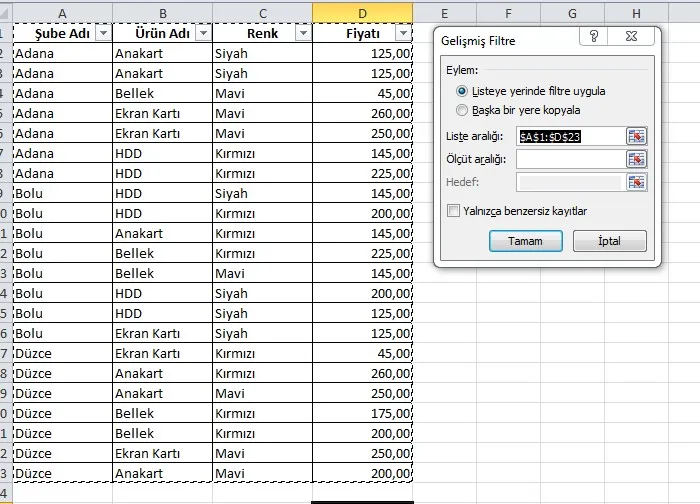Select 'Başka bir yere kopyala' option
Screen dimensions: 700x504
462,110
